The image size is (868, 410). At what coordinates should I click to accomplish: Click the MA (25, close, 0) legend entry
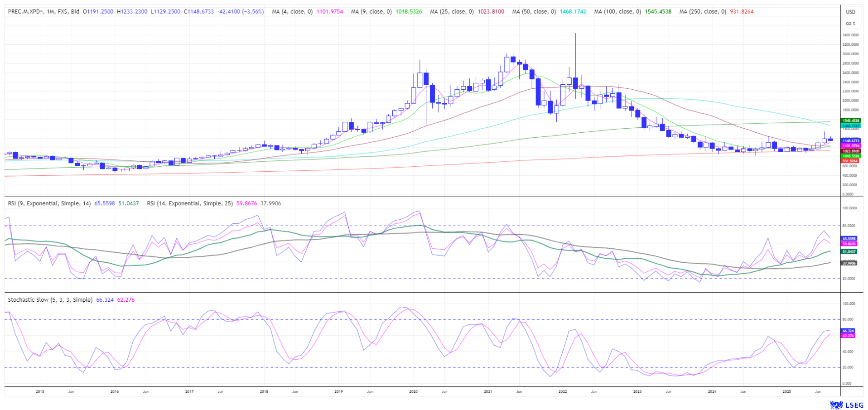(x=452, y=12)
